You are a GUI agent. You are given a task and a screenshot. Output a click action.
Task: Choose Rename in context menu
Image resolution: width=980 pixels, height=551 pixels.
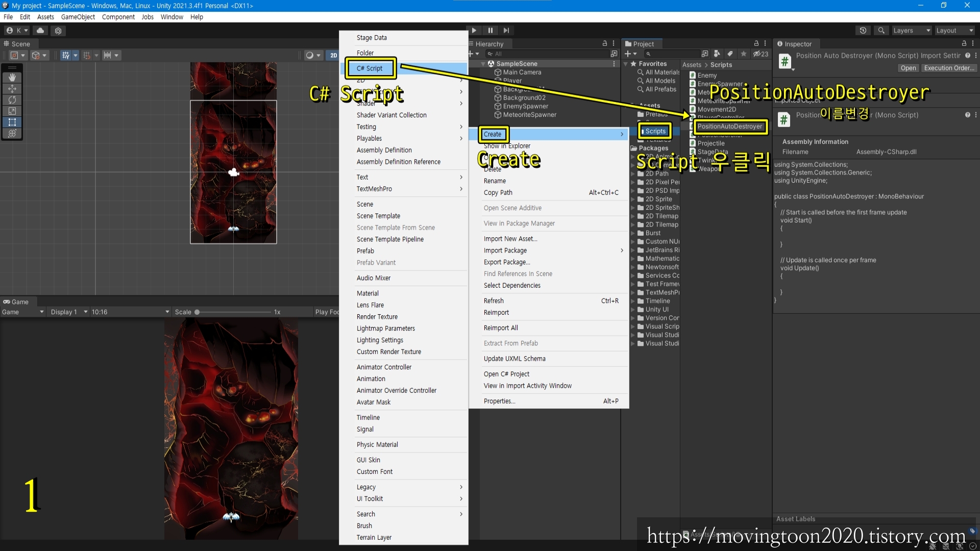point(549,181)
